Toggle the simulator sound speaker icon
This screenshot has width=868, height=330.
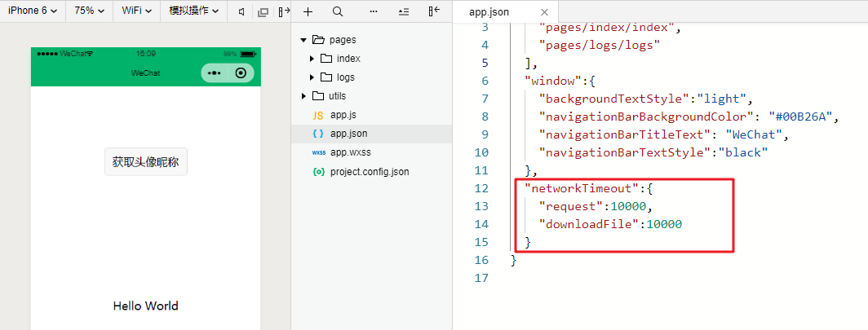[242, 11]
